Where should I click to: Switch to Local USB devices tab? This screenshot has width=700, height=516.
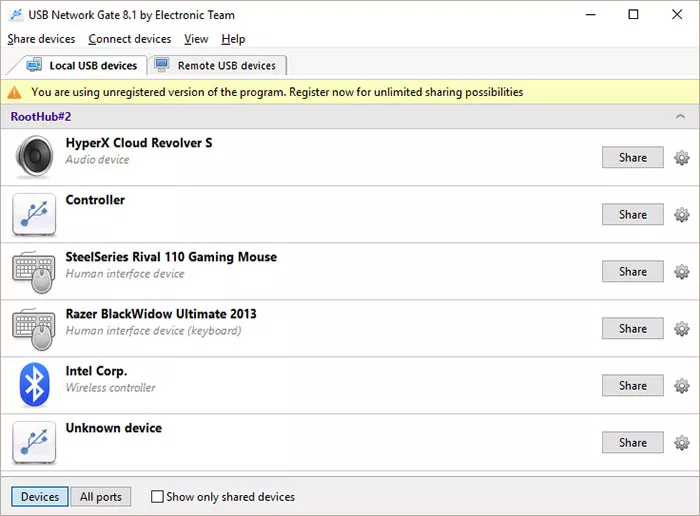tap(80, 66)
